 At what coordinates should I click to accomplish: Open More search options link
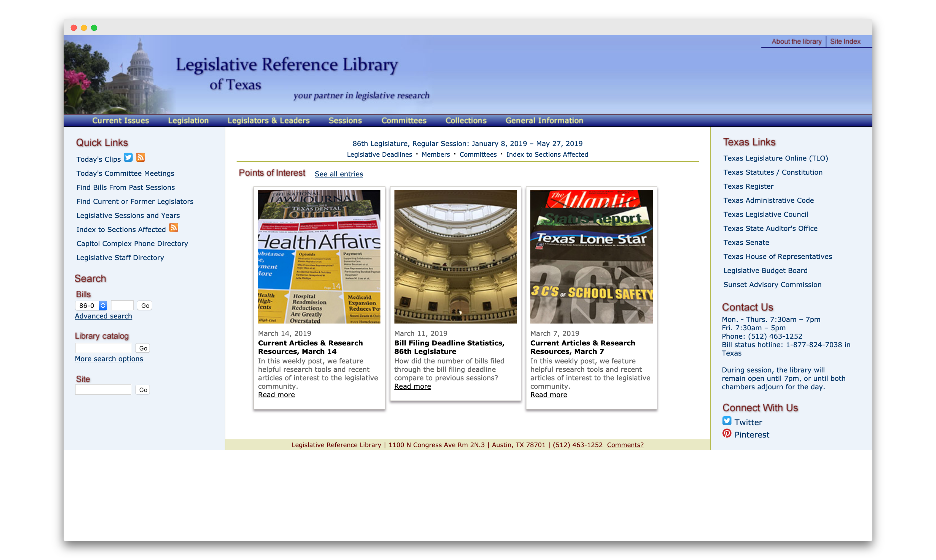(x=109, y=359)
